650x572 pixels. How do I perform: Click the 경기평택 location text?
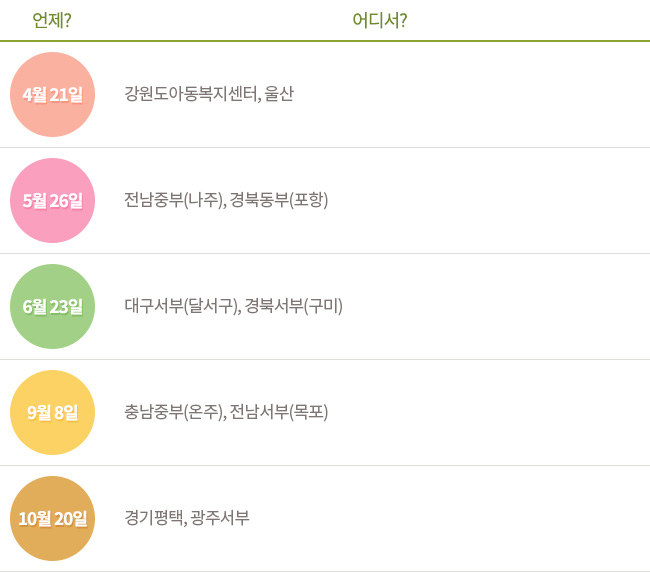[153, 518]
